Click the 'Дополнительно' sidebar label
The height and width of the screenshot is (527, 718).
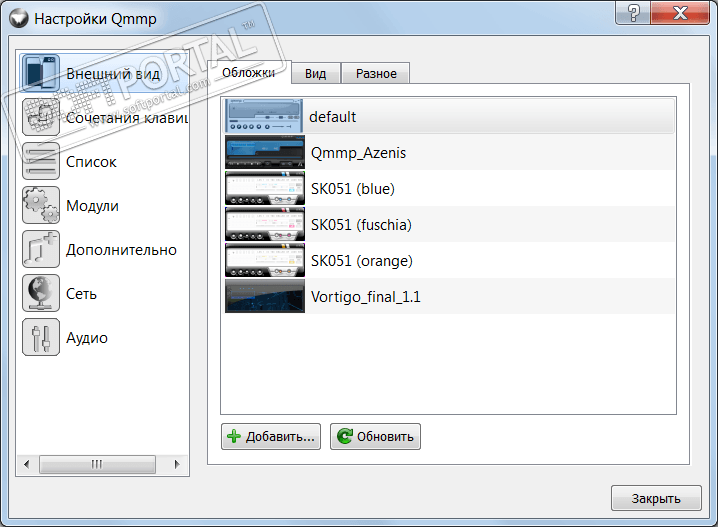(121, 250)
